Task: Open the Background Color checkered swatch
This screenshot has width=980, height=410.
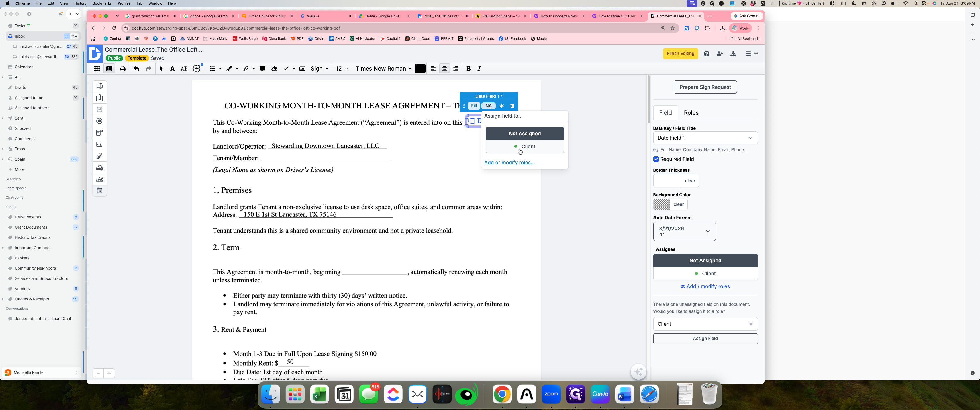Action: 661,205
